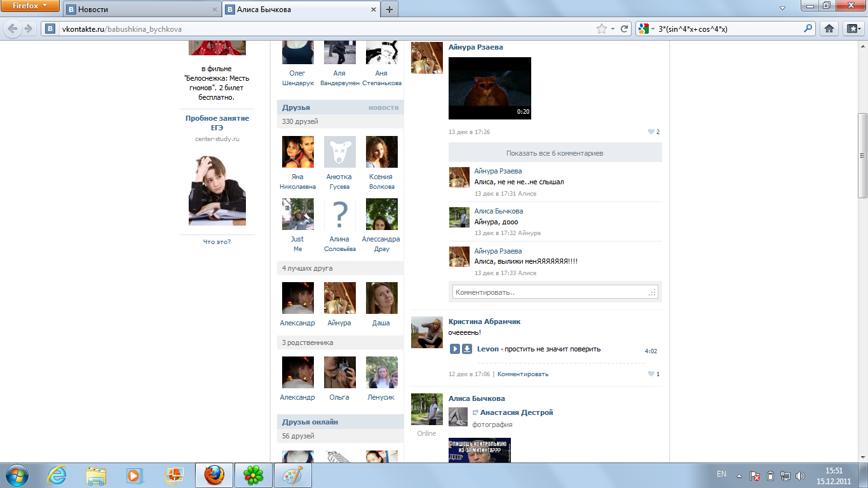Open the новости link beside Друзья
This screenshot has height=488, width=868.
coord(384,108)
